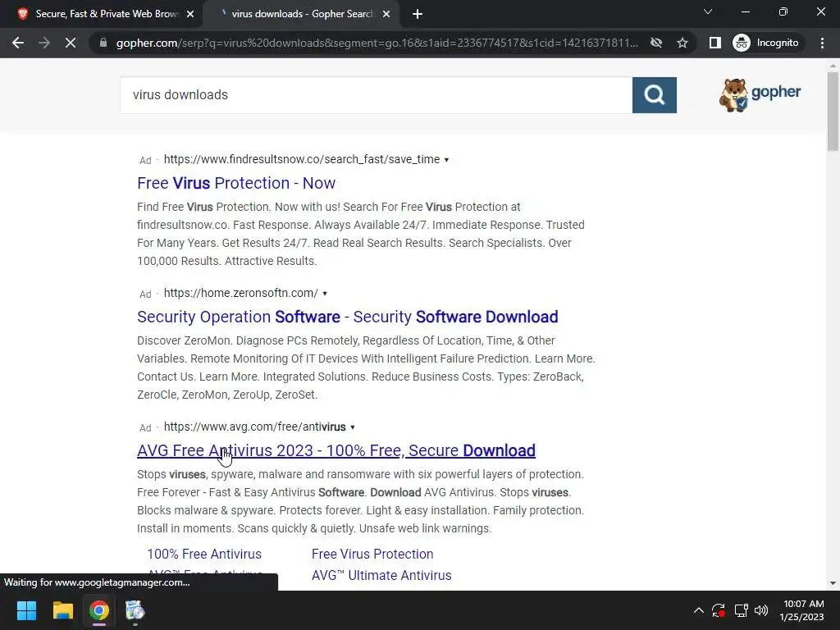Click the Incognito profile button
This screenshot has height=630, width=840.
767,43
